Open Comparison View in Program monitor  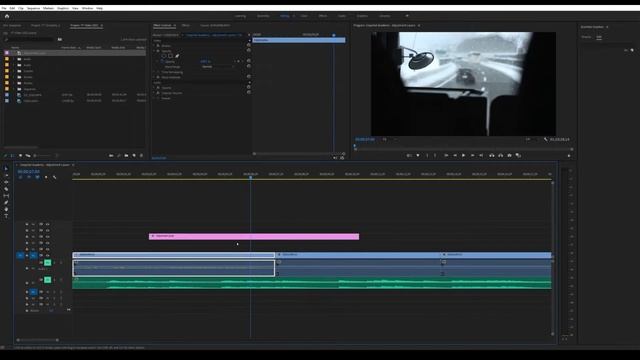click(519, 156)
